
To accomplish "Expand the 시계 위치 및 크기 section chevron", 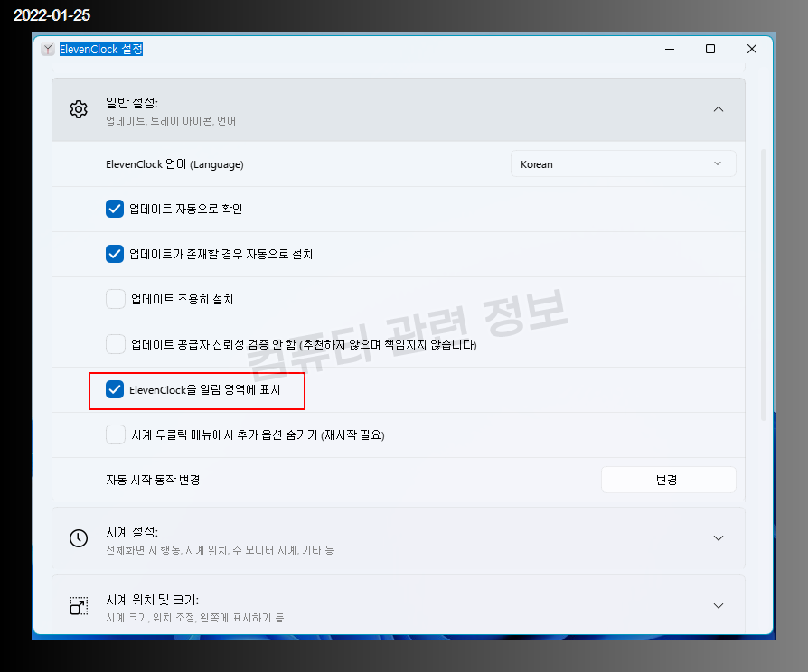I will point(719,605).
